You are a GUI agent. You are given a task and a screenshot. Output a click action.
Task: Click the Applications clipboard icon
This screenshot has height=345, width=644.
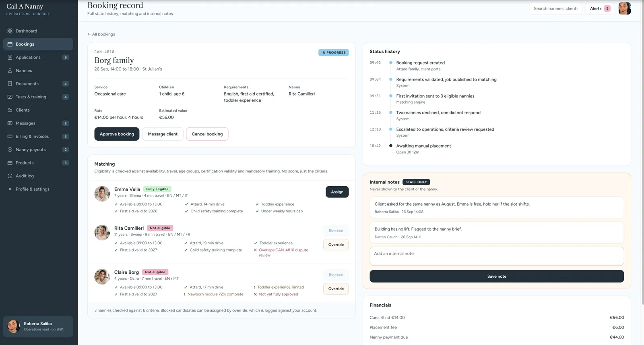coord(10,57)
